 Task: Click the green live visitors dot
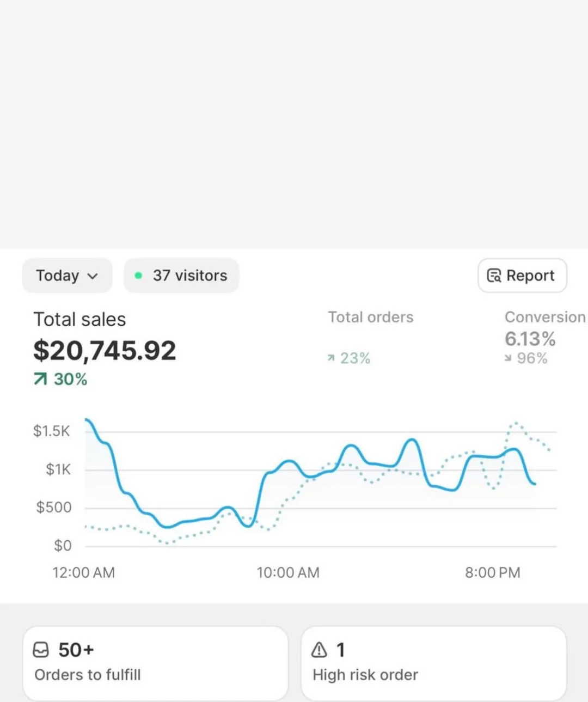pos(138,276)
